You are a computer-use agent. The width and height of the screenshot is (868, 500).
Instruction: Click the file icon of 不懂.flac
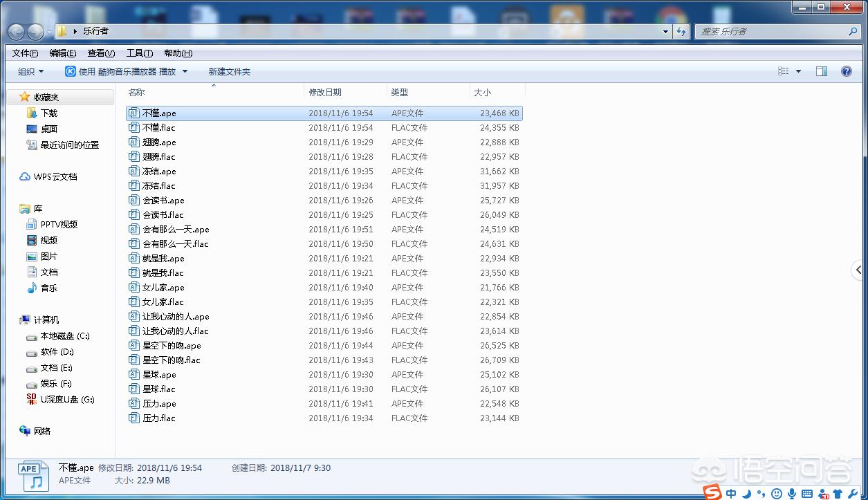(134, 128)
